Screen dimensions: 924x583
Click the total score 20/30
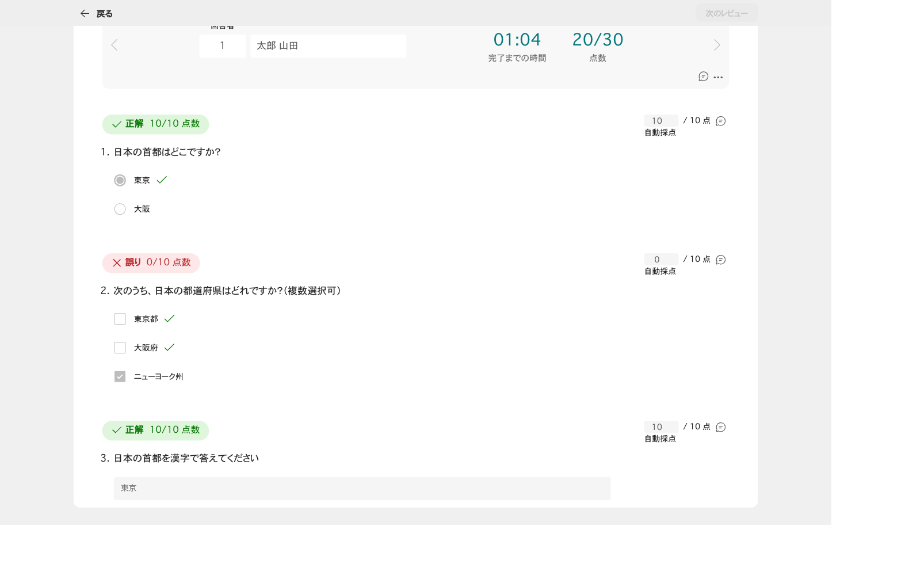[598, 40]
